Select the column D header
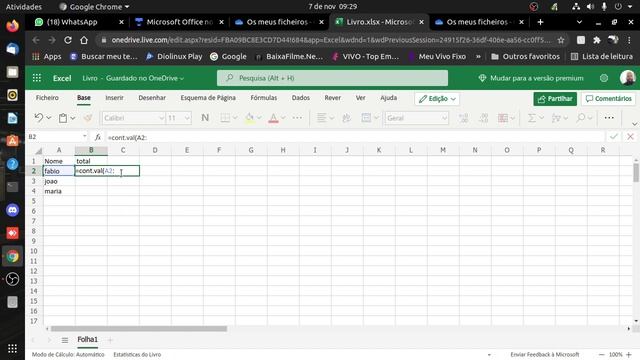 [x=155, y=150]
